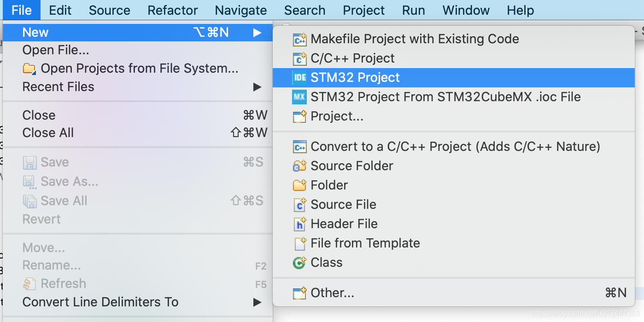Open the Refactor menu
644x322 pixels.
[x=172, y=10]
